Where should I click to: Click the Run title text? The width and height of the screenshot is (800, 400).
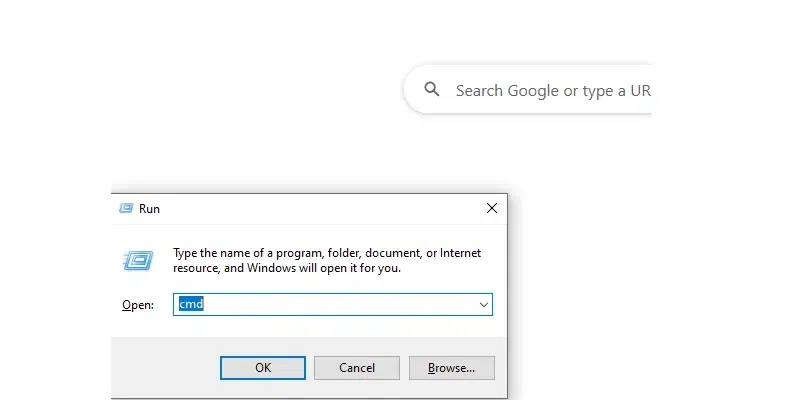149,209
